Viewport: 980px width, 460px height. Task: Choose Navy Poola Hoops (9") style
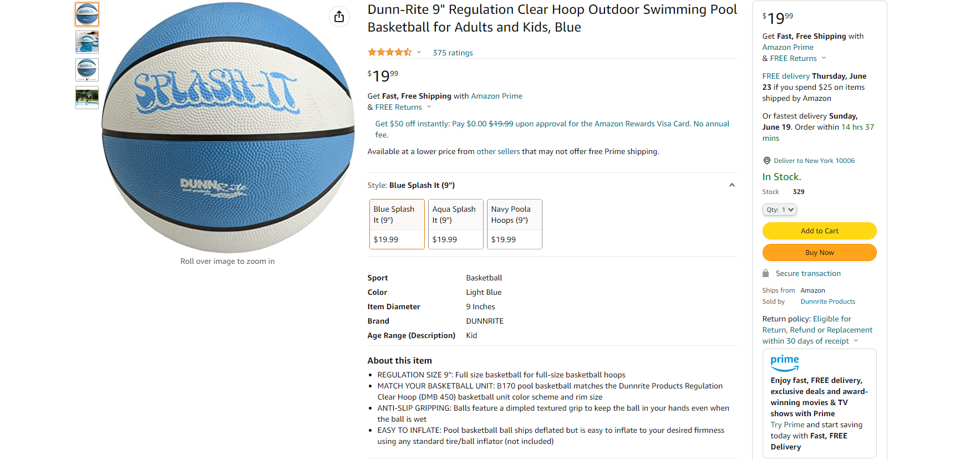point(514,224)
